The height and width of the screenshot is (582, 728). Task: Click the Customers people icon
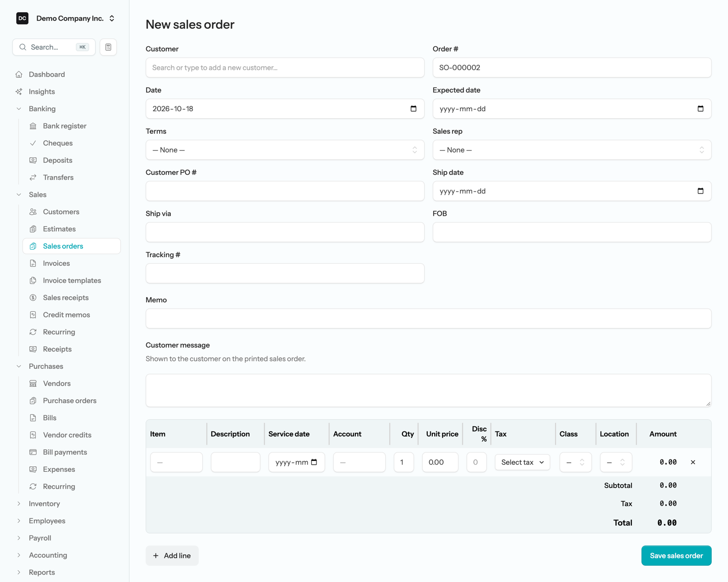pos(33,212)
